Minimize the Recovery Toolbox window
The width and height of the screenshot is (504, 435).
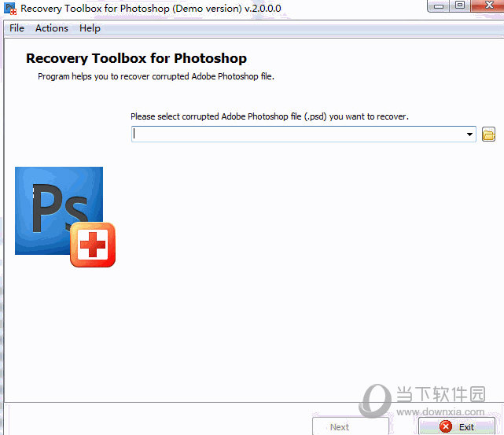click(x=439, y=6)
